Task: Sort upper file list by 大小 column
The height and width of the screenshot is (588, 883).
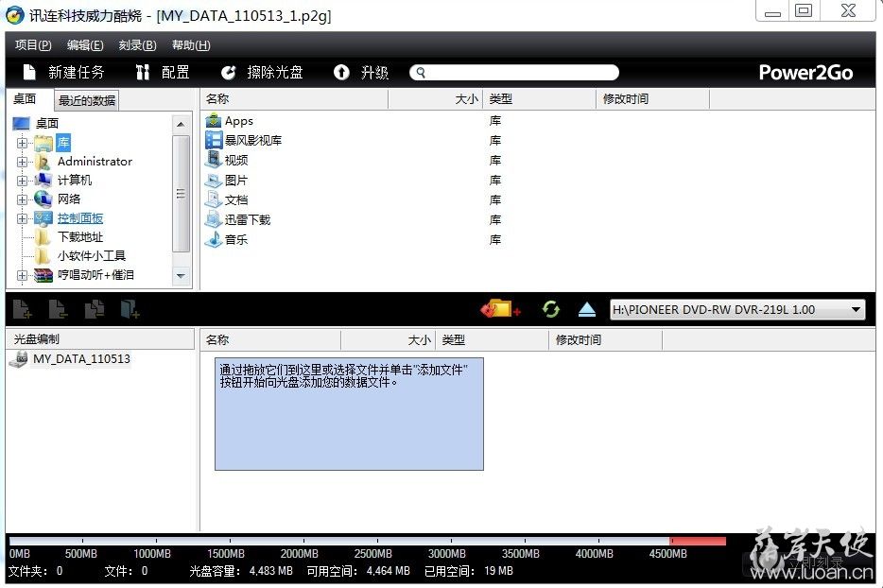Action: point(435,99)
